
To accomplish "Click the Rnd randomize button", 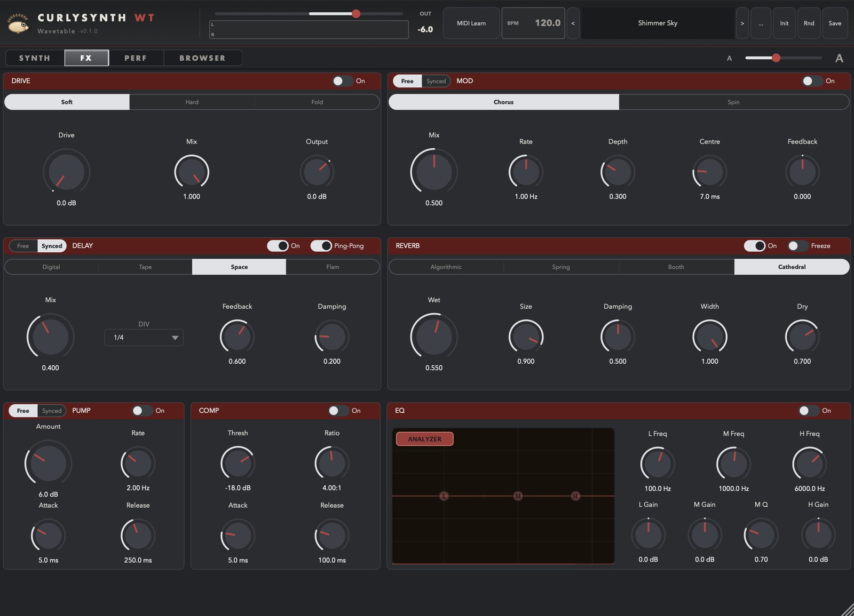I will pos(809,23).
